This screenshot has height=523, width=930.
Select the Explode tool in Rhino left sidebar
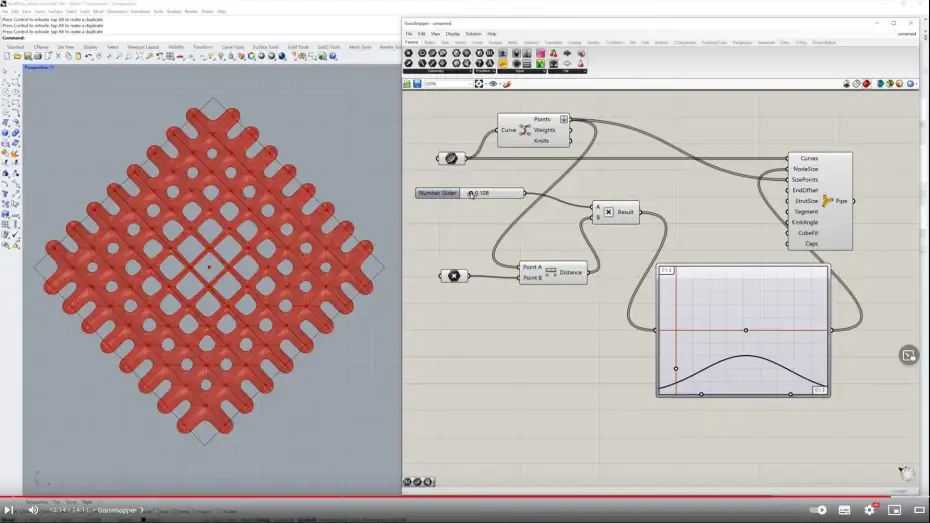coord(14,153)
